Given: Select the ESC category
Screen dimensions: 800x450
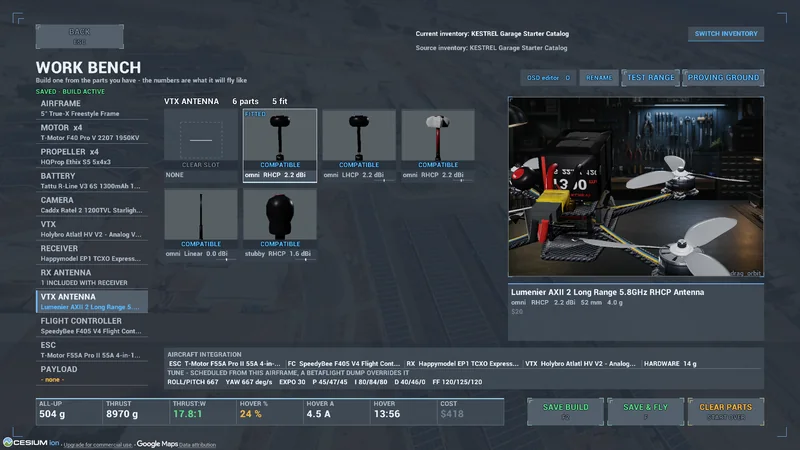Looking at the screenshot, I should click(x=92, y=350).
